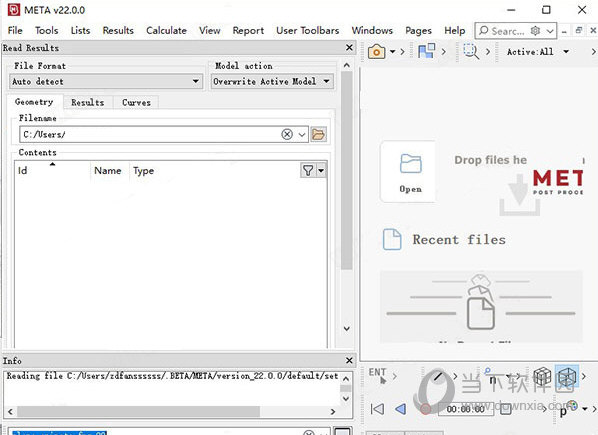Select the cube grid drawing style icon
Viewport: 598px width, 435px height.
542,376
